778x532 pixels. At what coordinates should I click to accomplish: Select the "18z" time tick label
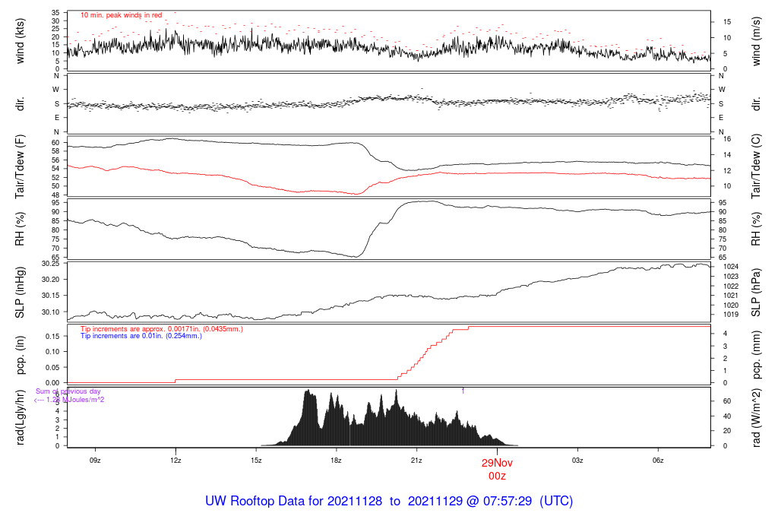pos(337,461)
